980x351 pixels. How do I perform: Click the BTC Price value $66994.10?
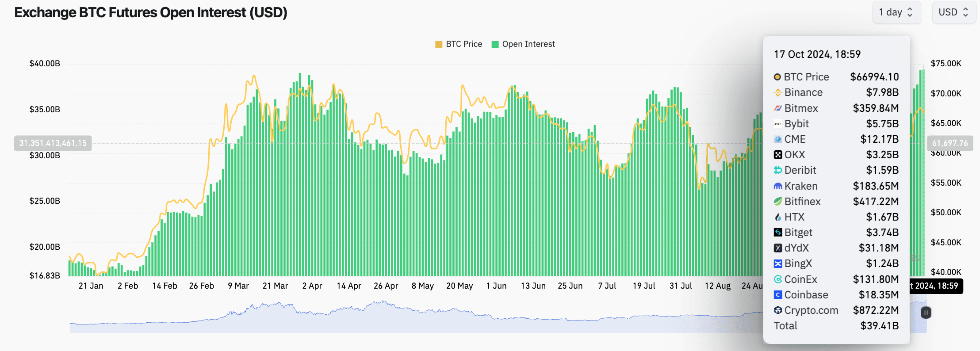(x=874, y=77)
